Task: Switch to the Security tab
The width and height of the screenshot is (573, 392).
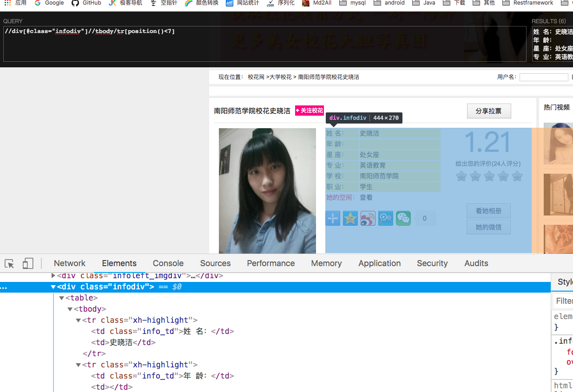Action: pyautogui.click(x=432, y=263)
